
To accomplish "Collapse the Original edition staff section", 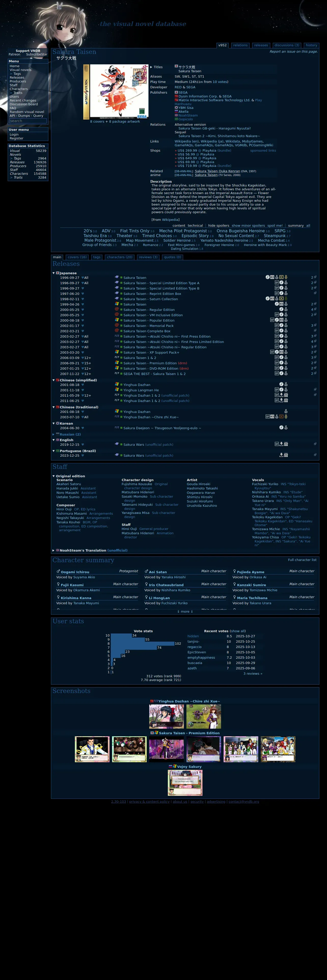I will [x=54, y=476].
